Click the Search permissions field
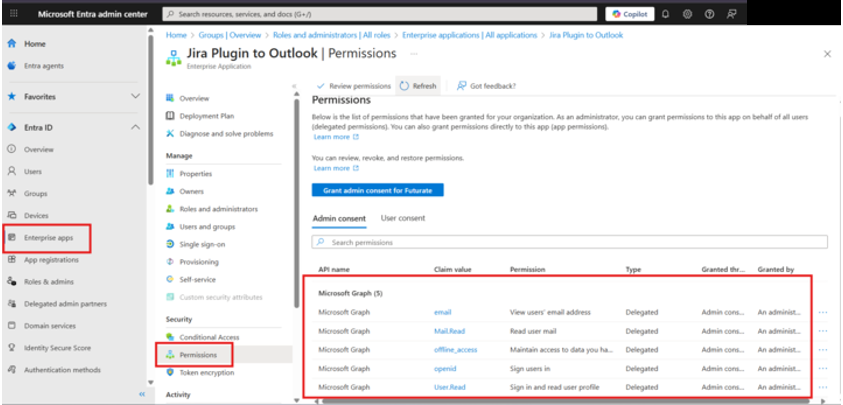Screen dimensions: 843x405 [x=570, y=242]
